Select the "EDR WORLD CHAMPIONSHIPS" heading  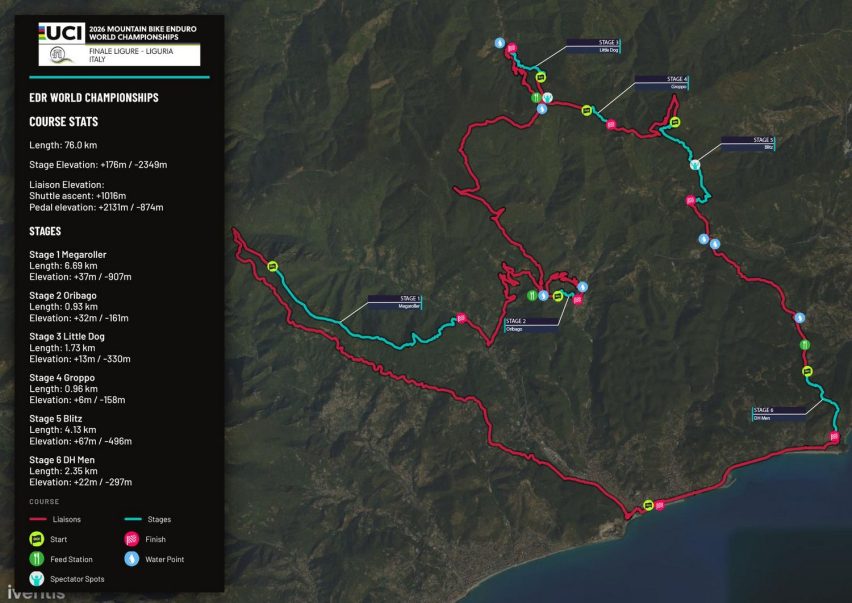click(x=94, y=98)
